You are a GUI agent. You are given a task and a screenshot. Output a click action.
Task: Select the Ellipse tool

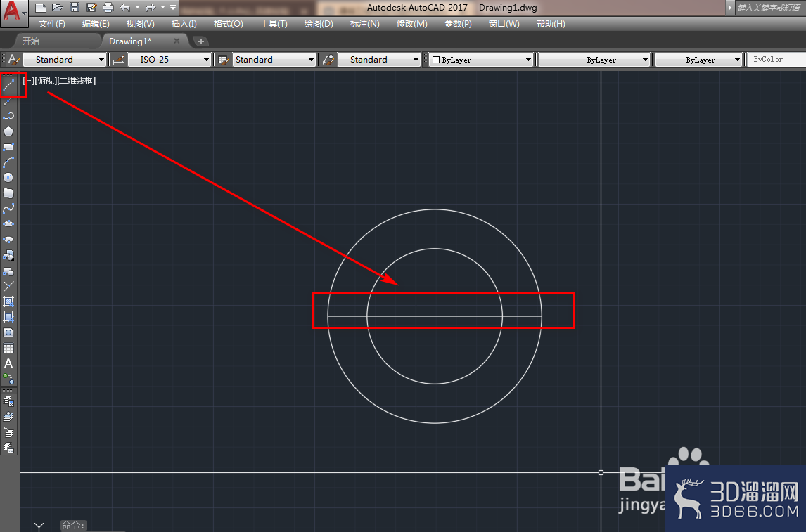point(8,224)
